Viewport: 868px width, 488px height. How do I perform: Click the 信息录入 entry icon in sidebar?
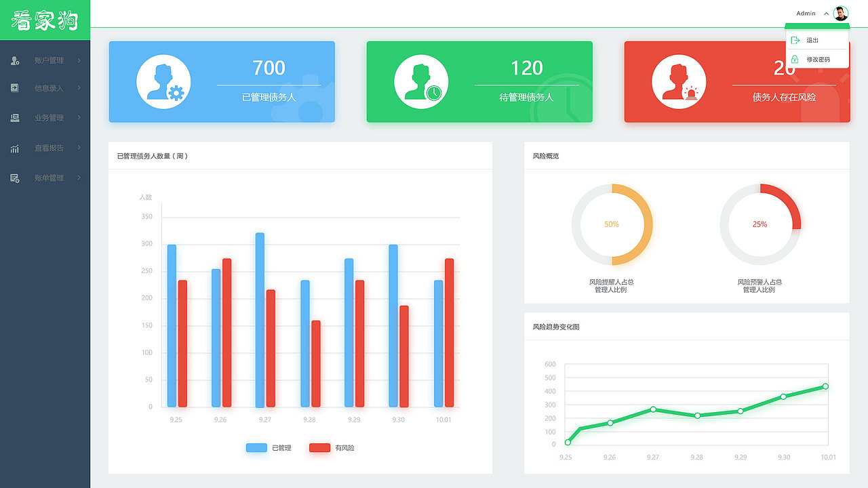click(x=15, y=88)
